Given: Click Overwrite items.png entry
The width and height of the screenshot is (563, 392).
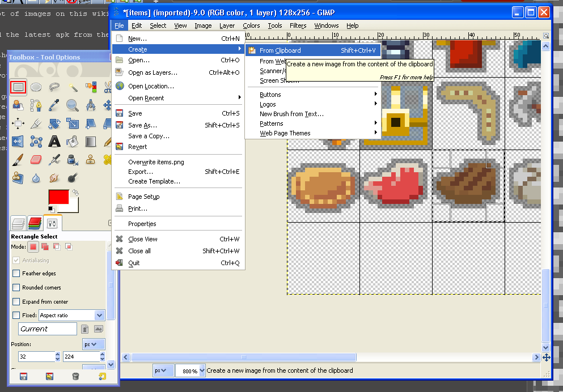Looking at the screenshot, I should 179,162.
